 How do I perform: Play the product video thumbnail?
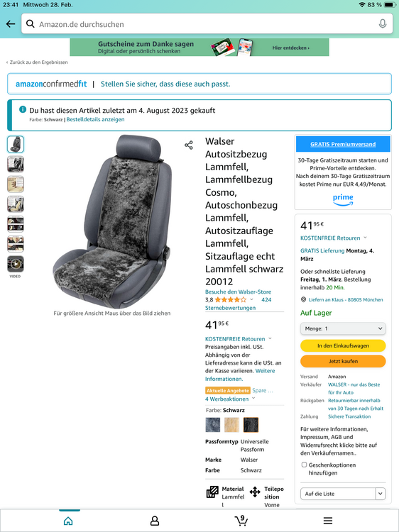coord(16,264)
